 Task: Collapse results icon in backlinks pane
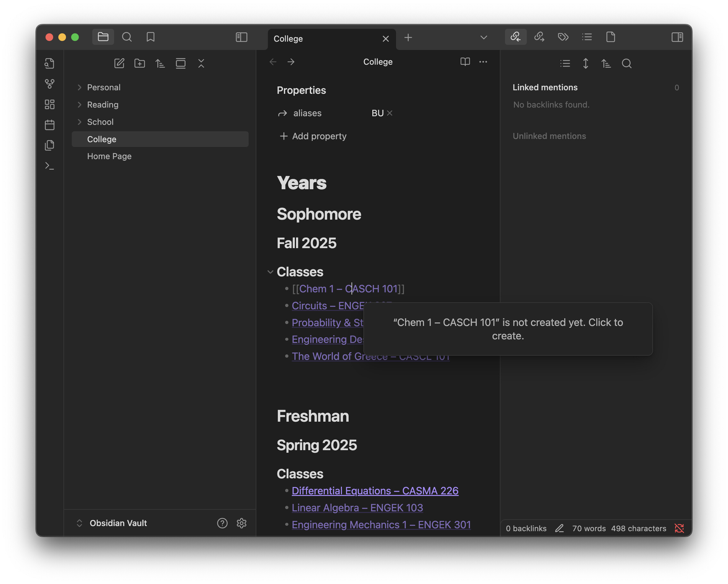(565, 63)
